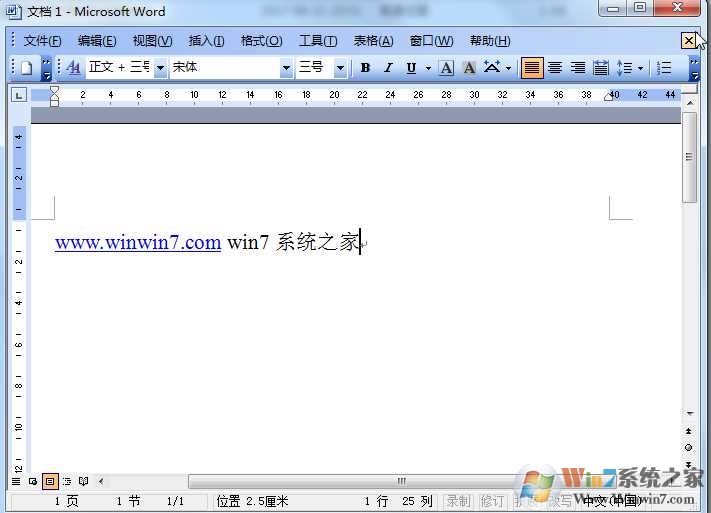This screenshot has height=513, width=711.
Task: Click the Underline U icon
Action: (x=410, y=68)
